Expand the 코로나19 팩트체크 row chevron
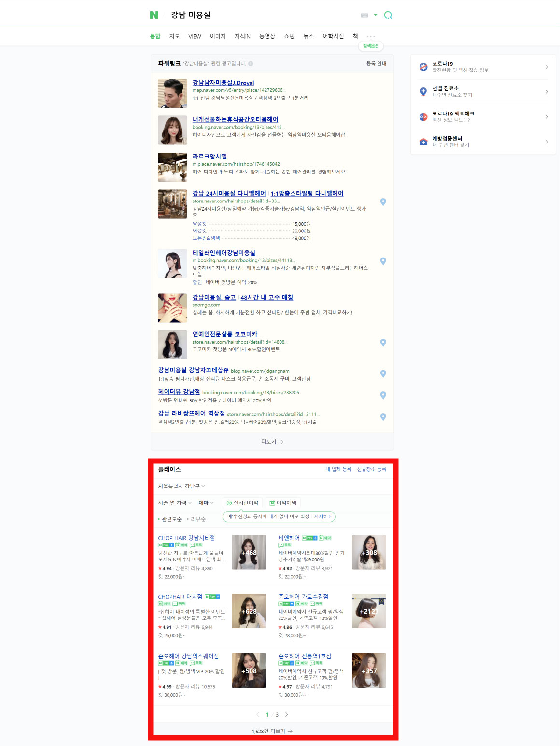Screen dimensions: 560x746 (x=547, y=117)
